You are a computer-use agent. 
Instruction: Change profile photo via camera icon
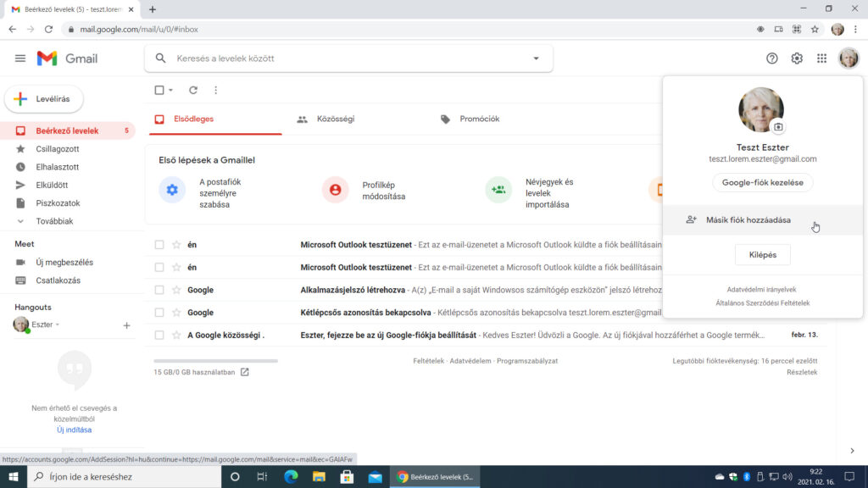[x=778, y=127]
